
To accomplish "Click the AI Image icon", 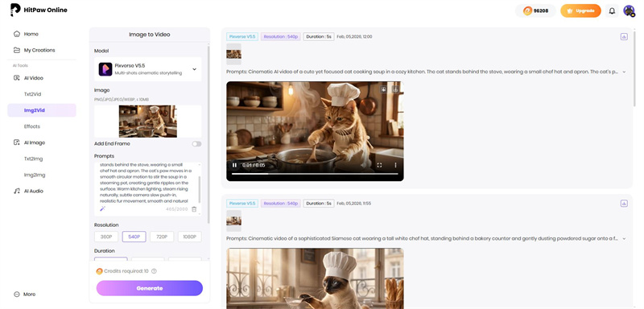I will coord(16,142).
